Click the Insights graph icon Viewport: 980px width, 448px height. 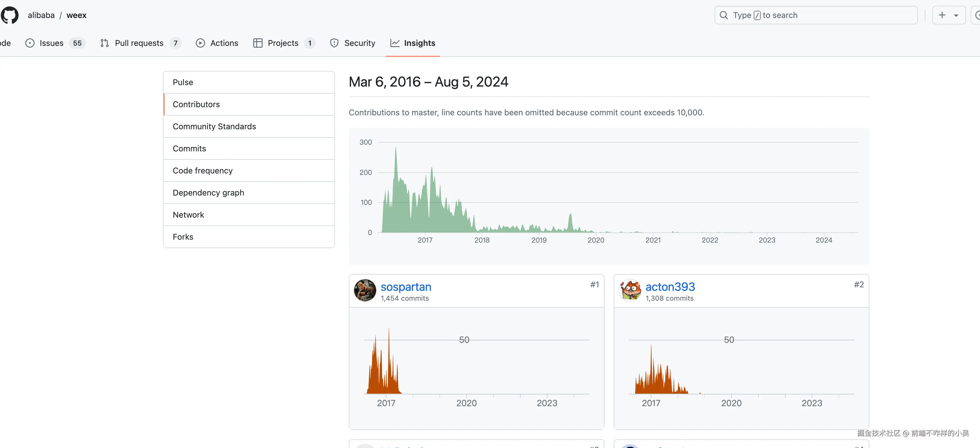pyautogui.click(x=395, y=43)
